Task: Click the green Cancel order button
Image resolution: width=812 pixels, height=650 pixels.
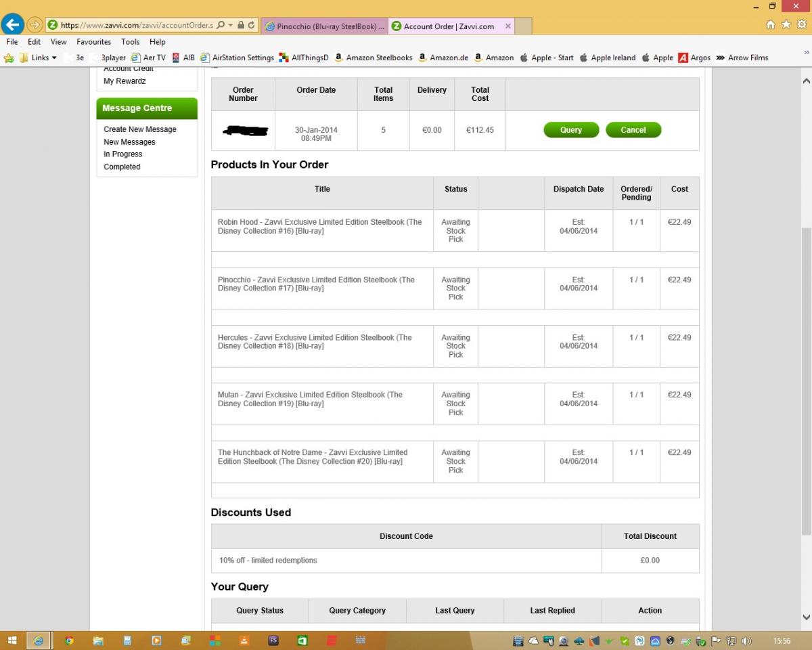Action: 633,130
